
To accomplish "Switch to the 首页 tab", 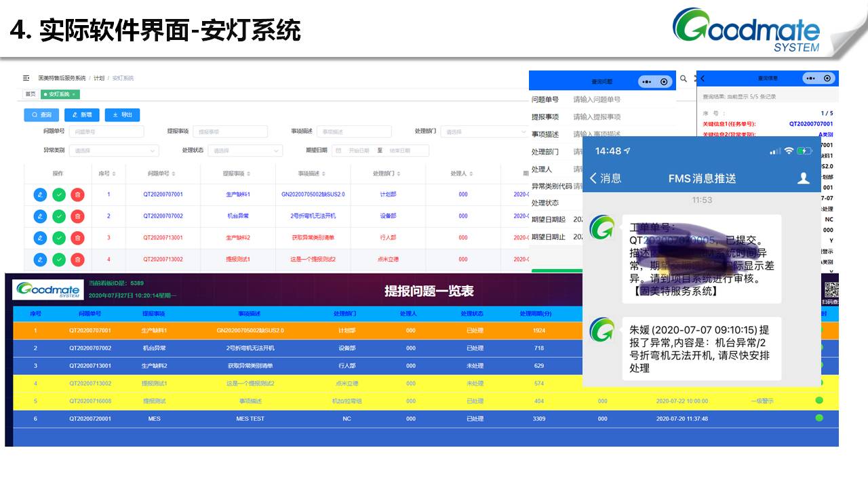I will [x=31, y=94].
